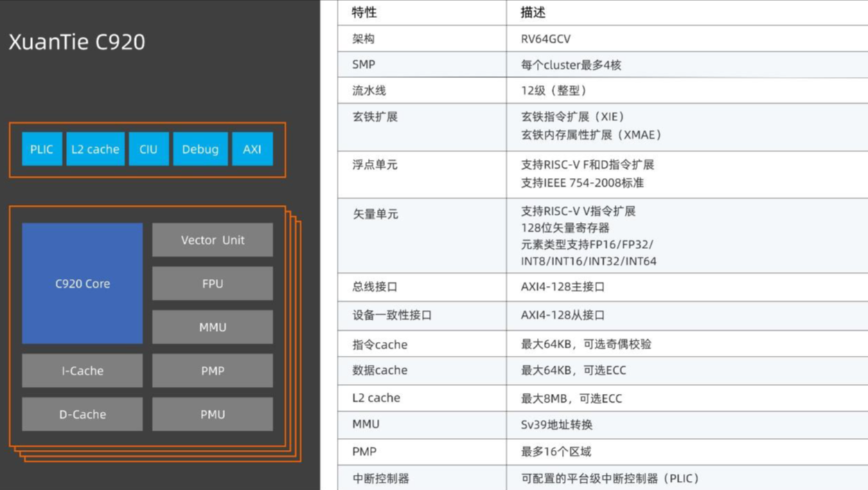Click the MMU table row label

(366, 424)
